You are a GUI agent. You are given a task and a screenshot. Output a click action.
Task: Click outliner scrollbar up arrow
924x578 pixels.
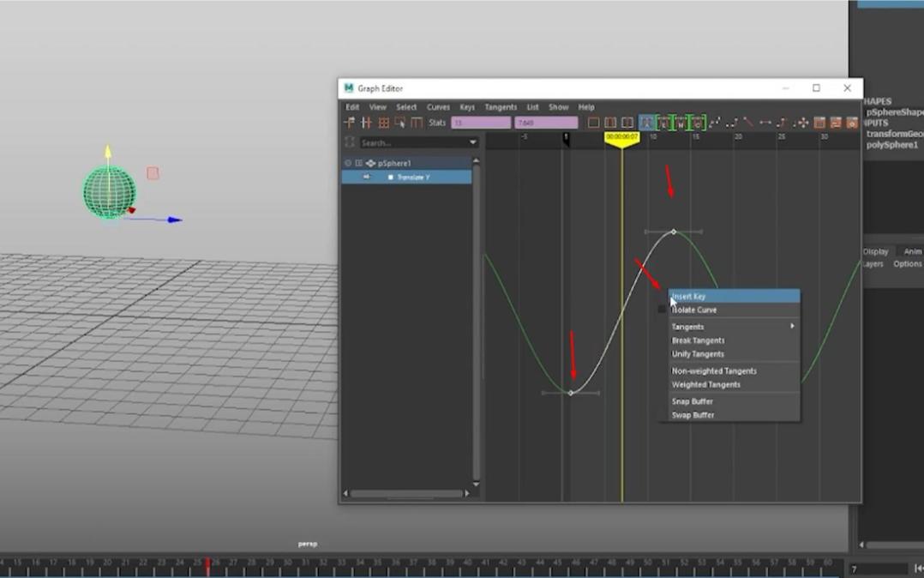[477, 160]
